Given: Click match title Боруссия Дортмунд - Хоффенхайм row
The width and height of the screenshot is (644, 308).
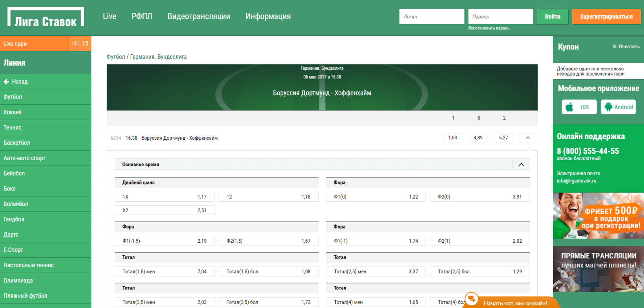Looking at the screenshot, I should 179,138.
